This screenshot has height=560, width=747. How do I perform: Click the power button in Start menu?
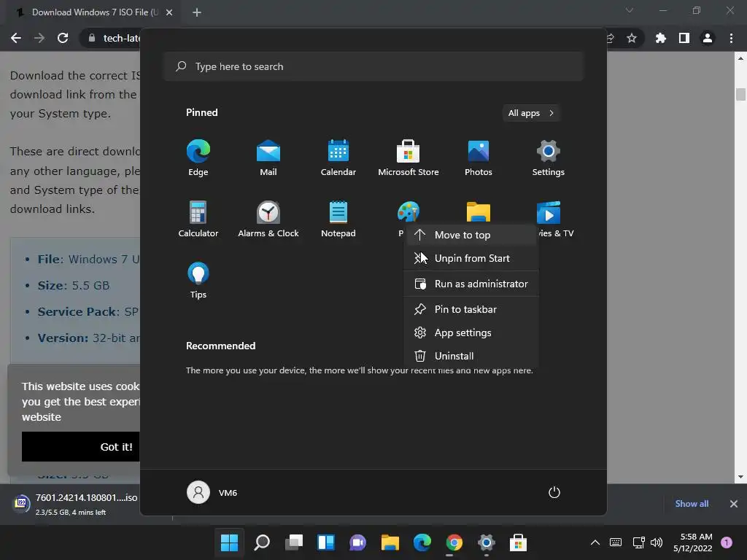click(554, 492)
